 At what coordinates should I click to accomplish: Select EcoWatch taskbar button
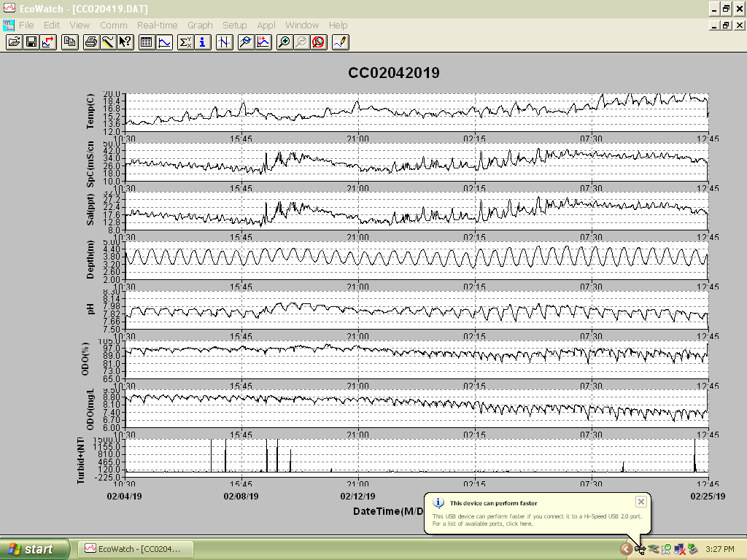tap(136, 549)
